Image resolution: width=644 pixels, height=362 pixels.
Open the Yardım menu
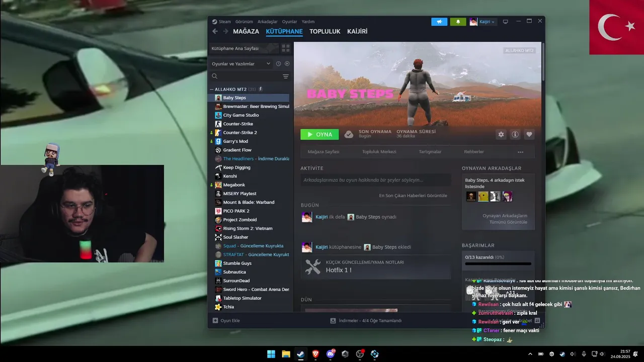308,22
